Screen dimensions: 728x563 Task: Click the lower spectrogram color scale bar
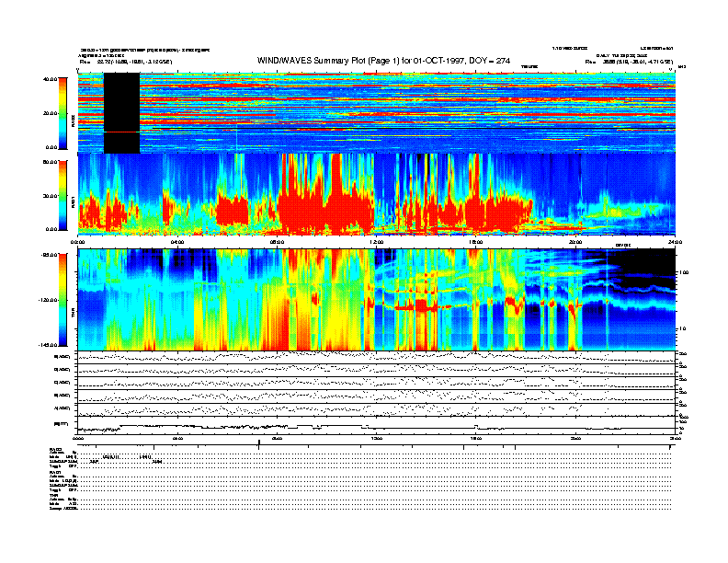(x=63, y=300)
